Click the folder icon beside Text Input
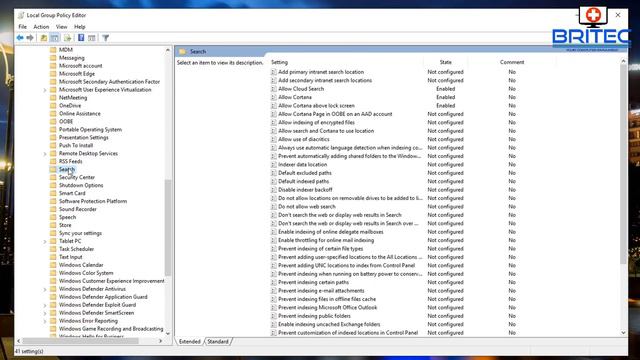The width and height of the screenshot is (640, 360). coord(53,257)
